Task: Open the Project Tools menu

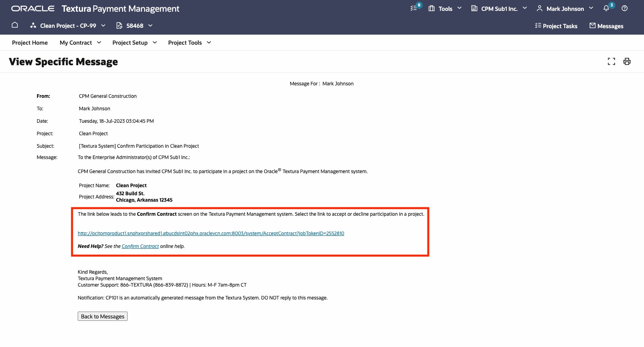Action: [185, 43]
